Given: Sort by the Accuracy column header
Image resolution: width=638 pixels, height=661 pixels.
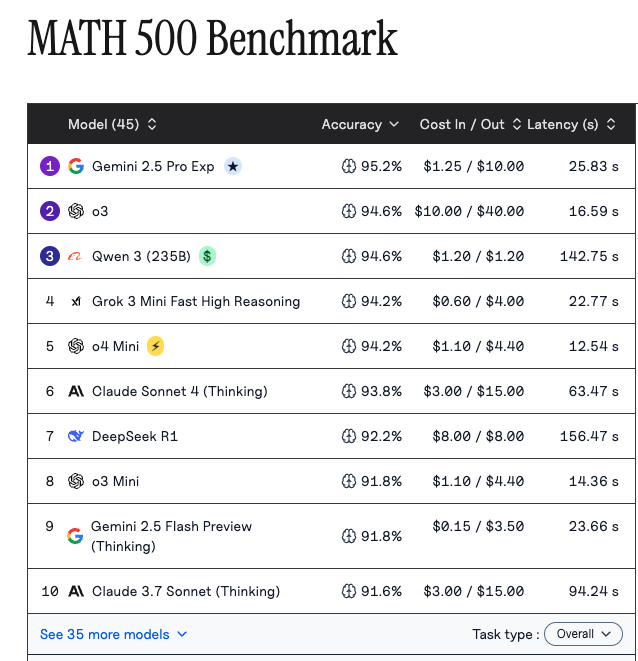Looking at the screenshot, I should point(360,124).
